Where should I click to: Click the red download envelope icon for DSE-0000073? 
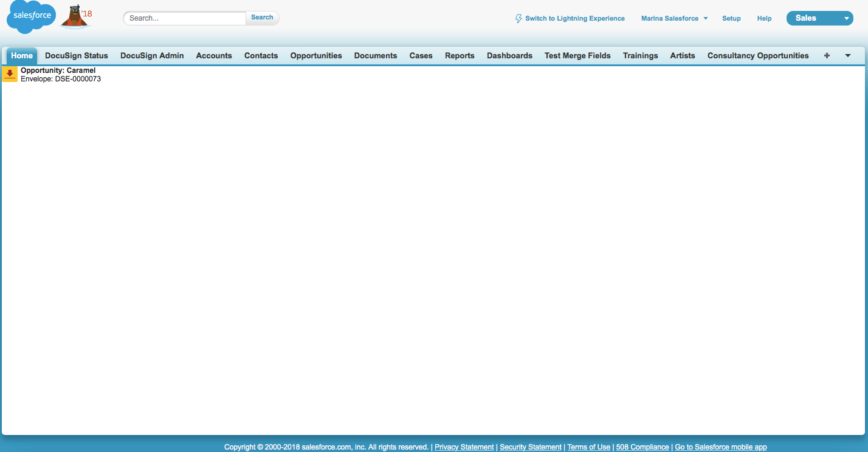(9, 74)
